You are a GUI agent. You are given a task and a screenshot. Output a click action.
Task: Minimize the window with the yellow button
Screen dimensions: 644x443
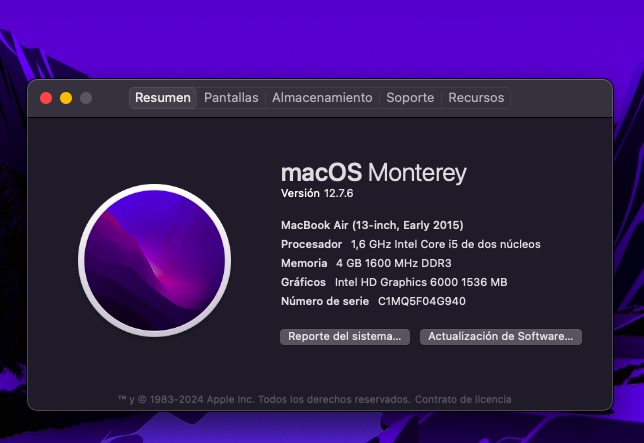point(66,98)
